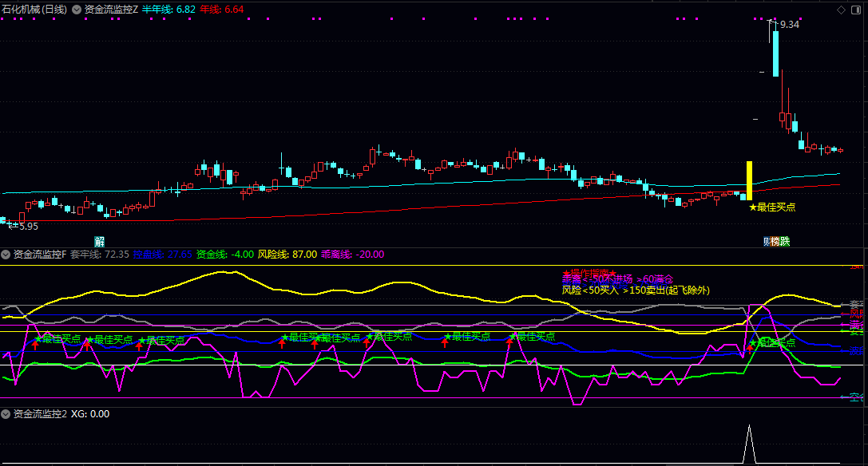The width and height of the screenshot is (868, 466).
Task: Click the 5.95 low price label
Action: (x=27, y=227)
